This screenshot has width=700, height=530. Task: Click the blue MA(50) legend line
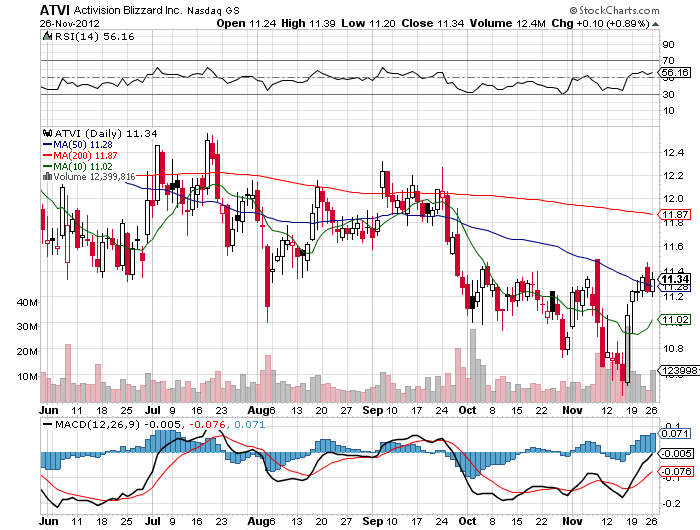(47, 145)
